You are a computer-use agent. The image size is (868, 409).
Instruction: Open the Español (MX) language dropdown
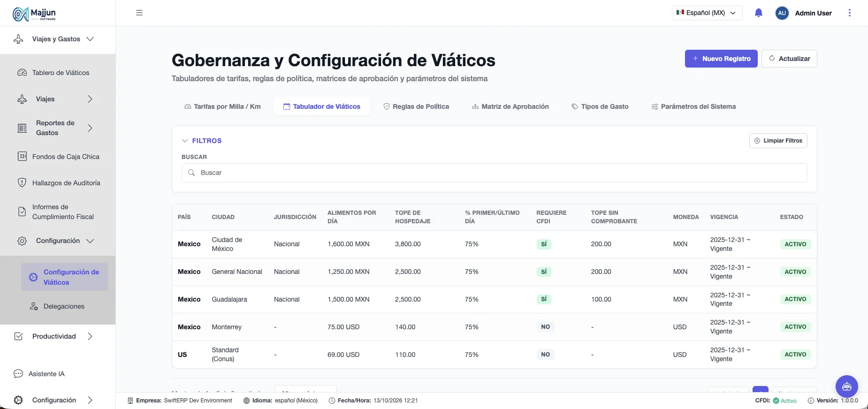(x=707, y=13)
